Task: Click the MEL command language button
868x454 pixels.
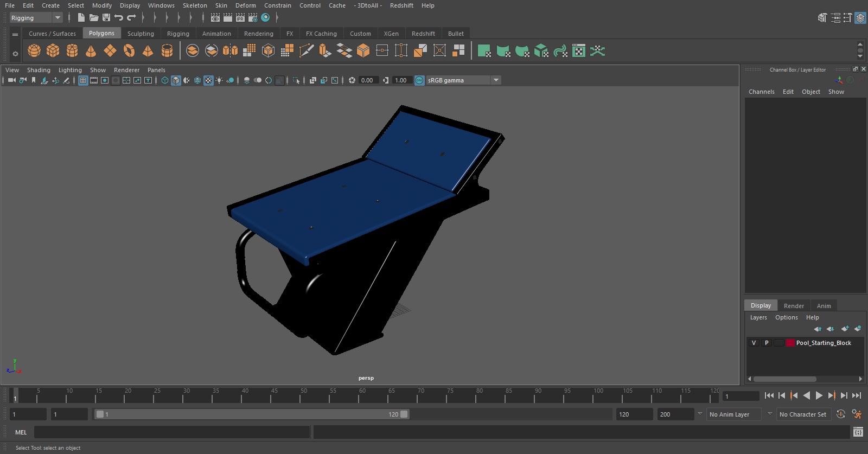Action: pyautogui.click(x=21, y=432)
